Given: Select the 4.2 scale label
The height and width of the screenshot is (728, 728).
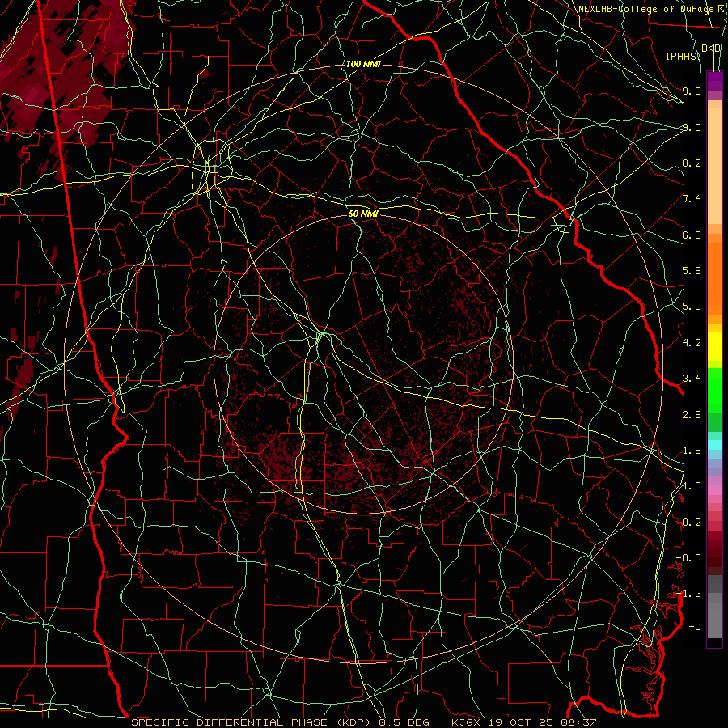Looking at the screenshot, I should point(692,343).
